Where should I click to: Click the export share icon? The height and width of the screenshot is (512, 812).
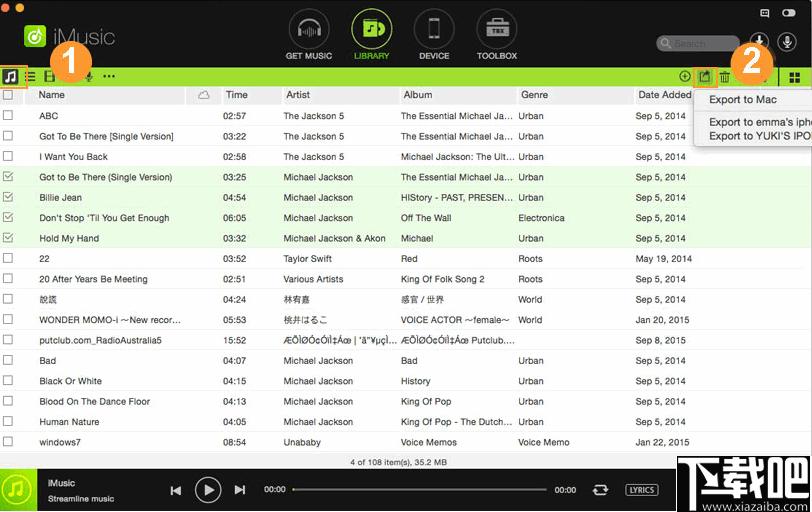click(x=704, y=77)
